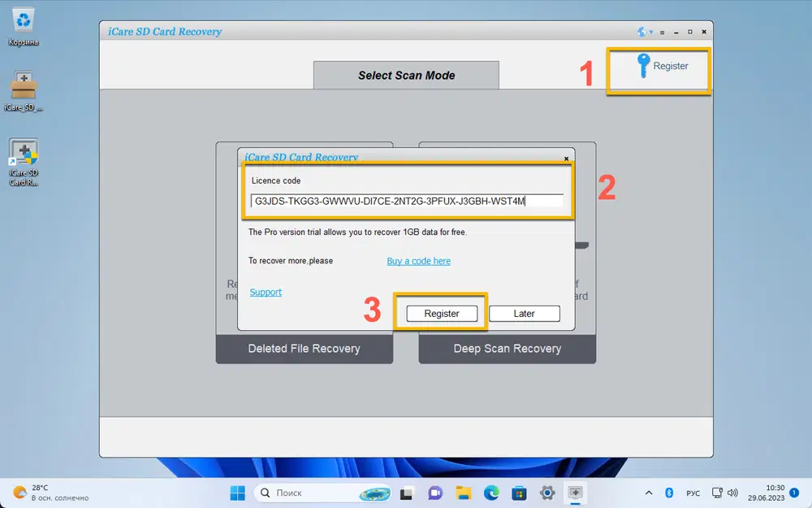Open File Explorer from taskbar
This screenshot has height=508, width=812.
point(464,493)
